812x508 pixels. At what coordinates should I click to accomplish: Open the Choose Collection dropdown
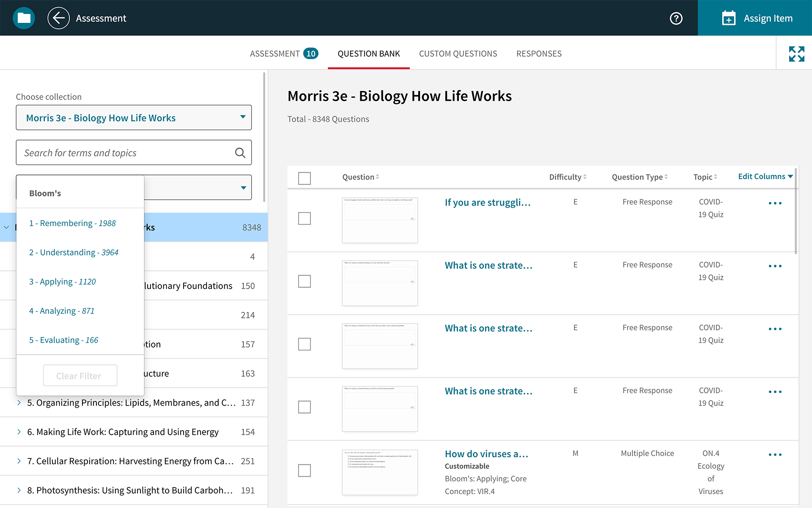click(134, 118)
